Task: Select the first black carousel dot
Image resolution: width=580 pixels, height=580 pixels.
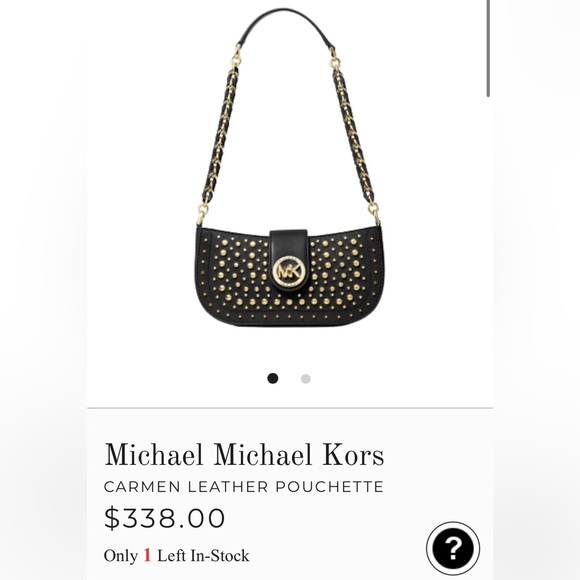Action: [273, 378]
